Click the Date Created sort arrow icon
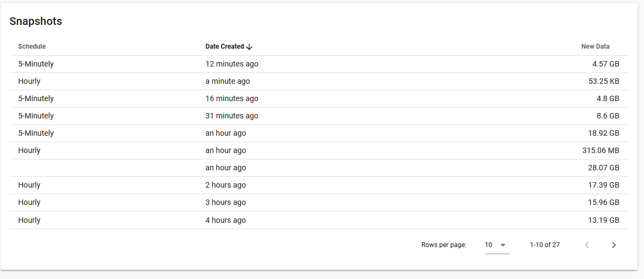Image resolution: width=644 pixels, height=279 pixels. [249, 47]
